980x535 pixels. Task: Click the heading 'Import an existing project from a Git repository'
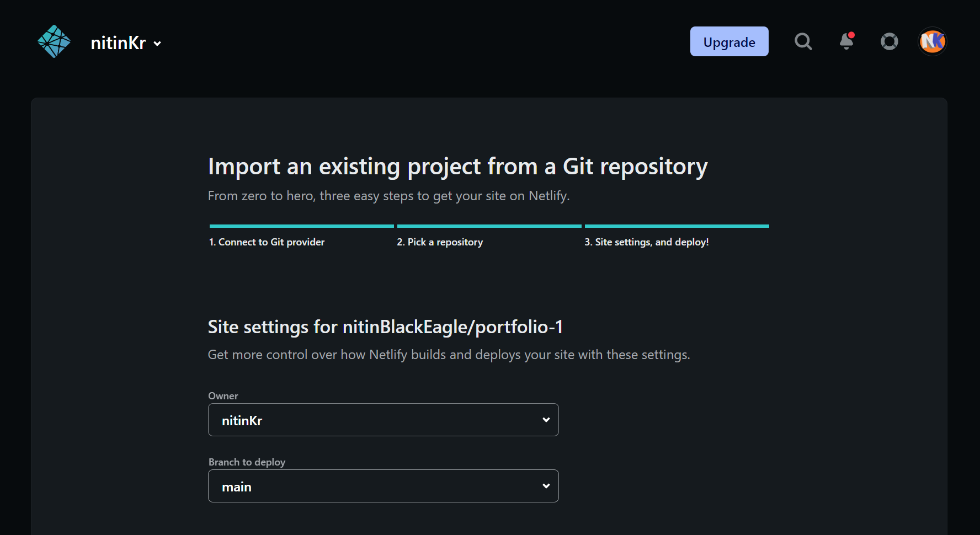click(457, 167)
